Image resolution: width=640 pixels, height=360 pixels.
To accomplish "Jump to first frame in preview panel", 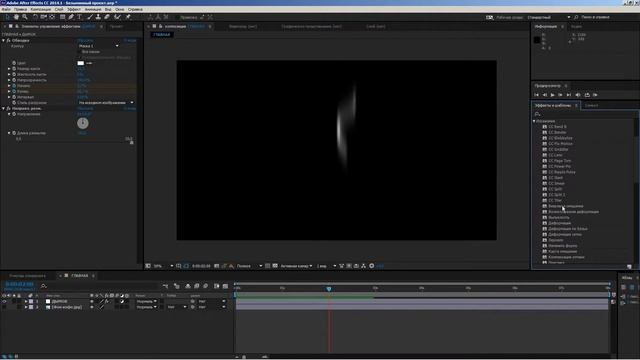I will click(536, 95).
